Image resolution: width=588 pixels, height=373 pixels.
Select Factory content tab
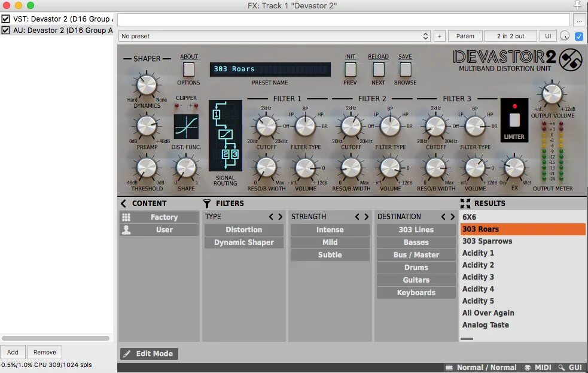pos(159,217)
